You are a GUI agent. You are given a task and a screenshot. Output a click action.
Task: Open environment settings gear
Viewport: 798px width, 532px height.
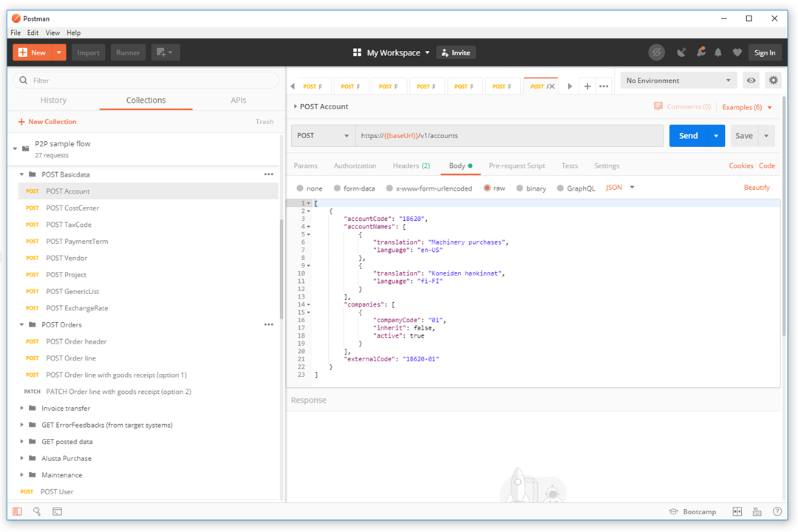[773, 80]
